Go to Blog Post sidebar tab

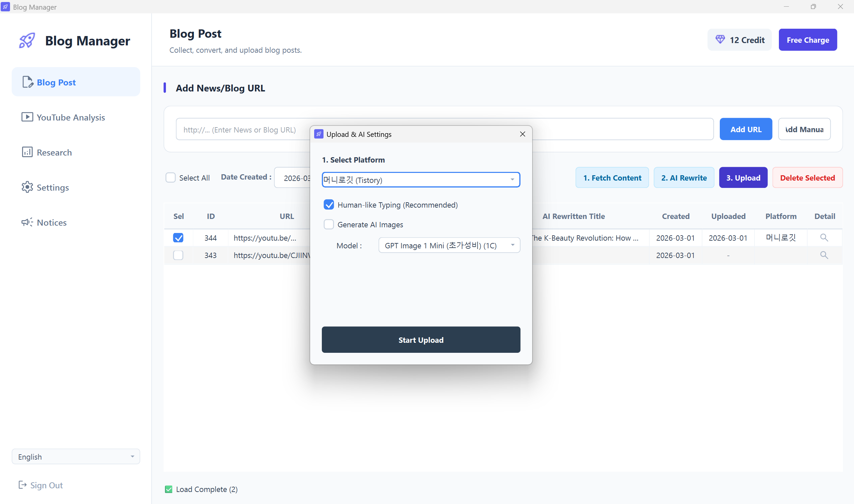click(x=76, y=82)
